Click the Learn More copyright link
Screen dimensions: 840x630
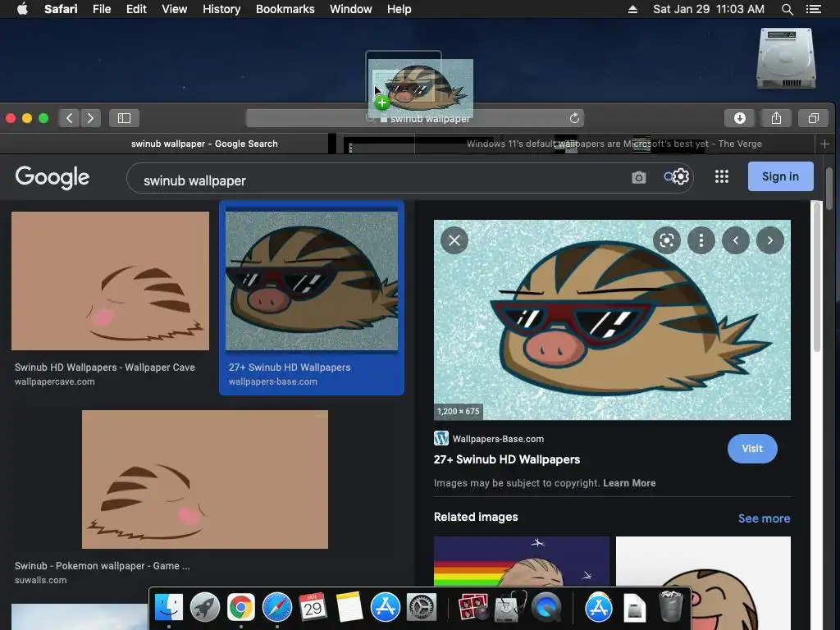tap(629, 482)
